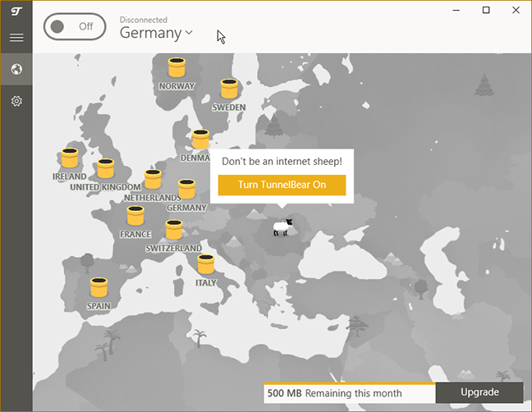The width and height of the screenshot is (532, 412).
Task: Minimize the TunnelBear window
Action: (456, 10)
